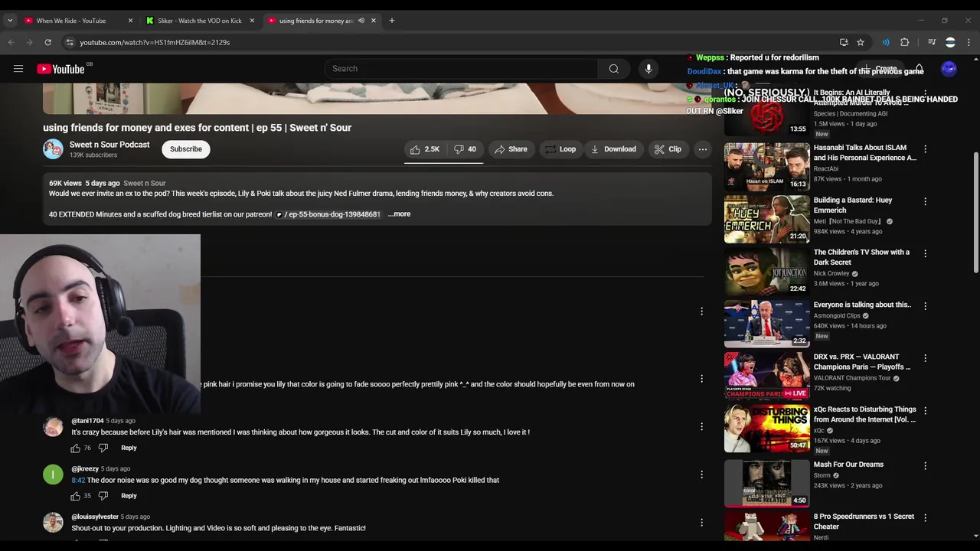Download the video

click(613, 149)
